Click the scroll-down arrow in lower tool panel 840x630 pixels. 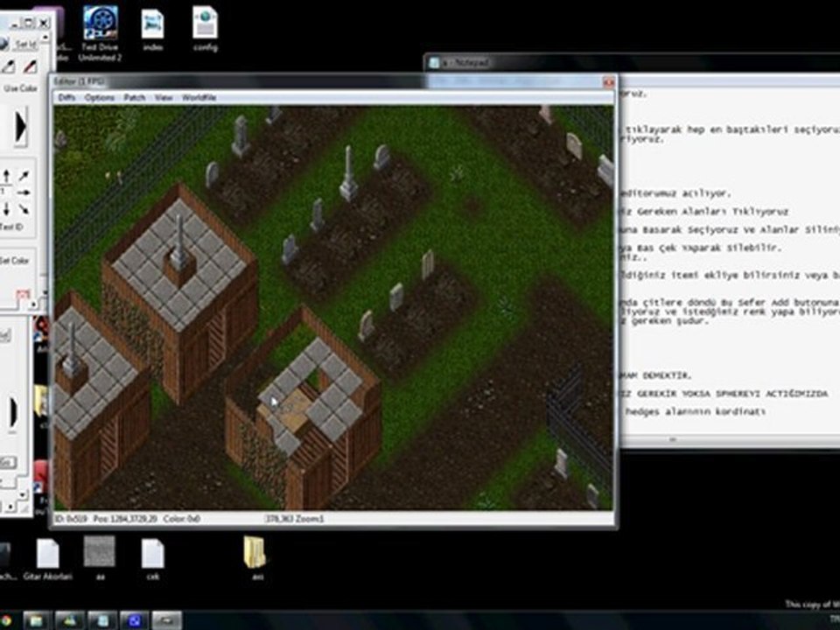coord(22,495)
